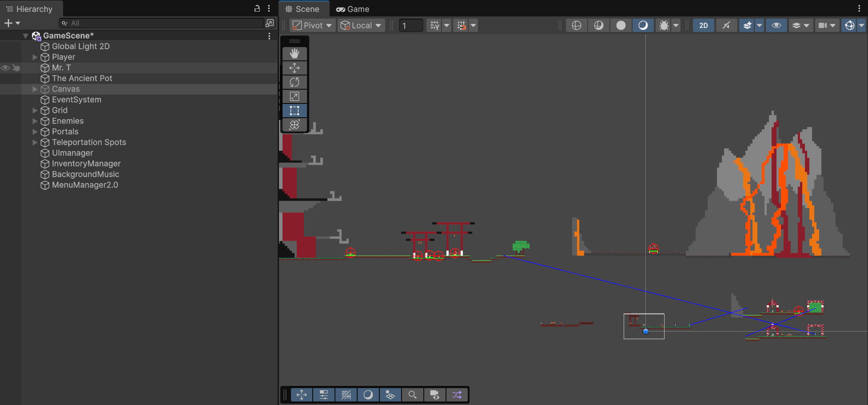Switch to the solid white sphere draw mode
This screenshot has height=405, width=868.
click(x=621, y=25)
